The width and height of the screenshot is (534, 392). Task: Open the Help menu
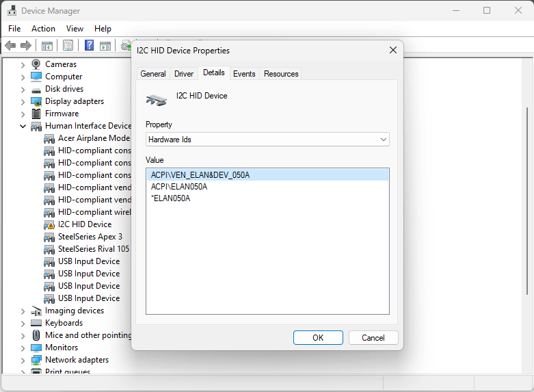103,29
